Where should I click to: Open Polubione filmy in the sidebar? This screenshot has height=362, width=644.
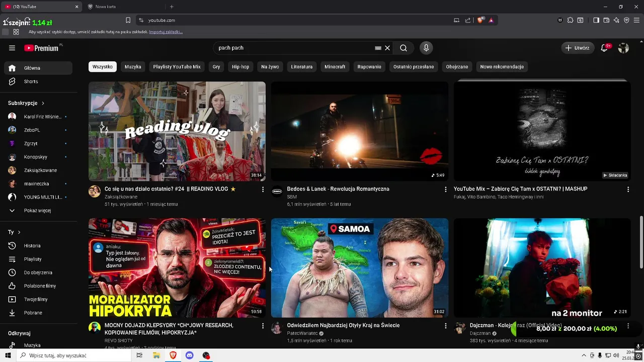coord(38,286)
